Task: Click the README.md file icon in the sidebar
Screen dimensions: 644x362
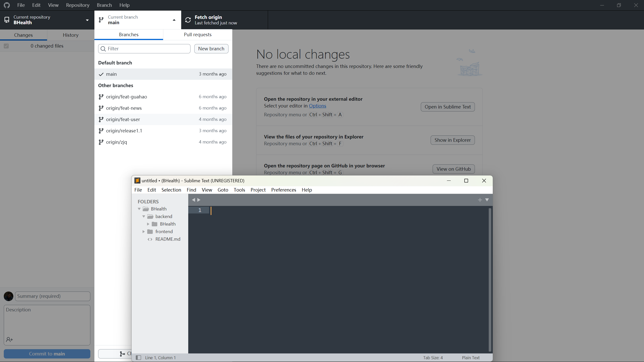Action: 150,239
